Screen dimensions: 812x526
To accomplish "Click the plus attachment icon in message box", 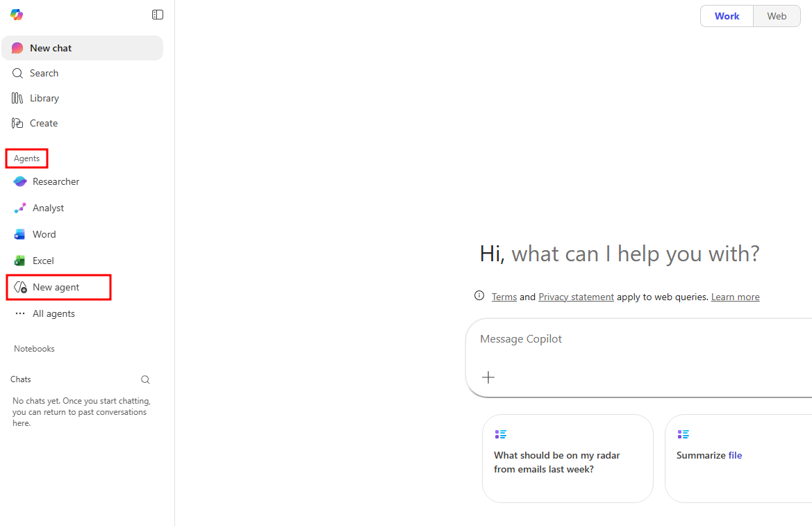I will pos(488,377).
